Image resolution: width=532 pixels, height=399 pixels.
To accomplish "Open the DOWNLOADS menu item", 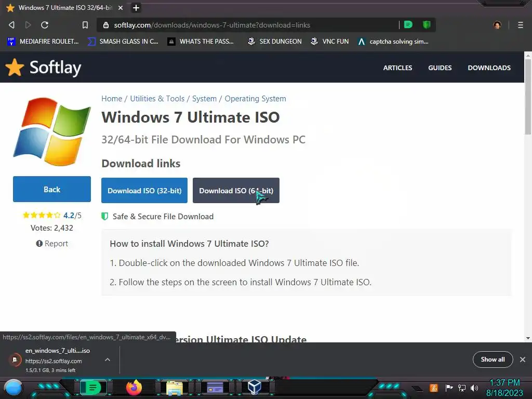I will coord(489,68).
